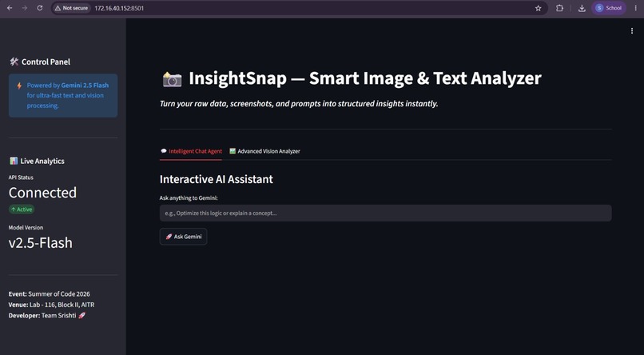Click the Connected API status value
Viewport: 644px width, 355px height.
[42, 193]
